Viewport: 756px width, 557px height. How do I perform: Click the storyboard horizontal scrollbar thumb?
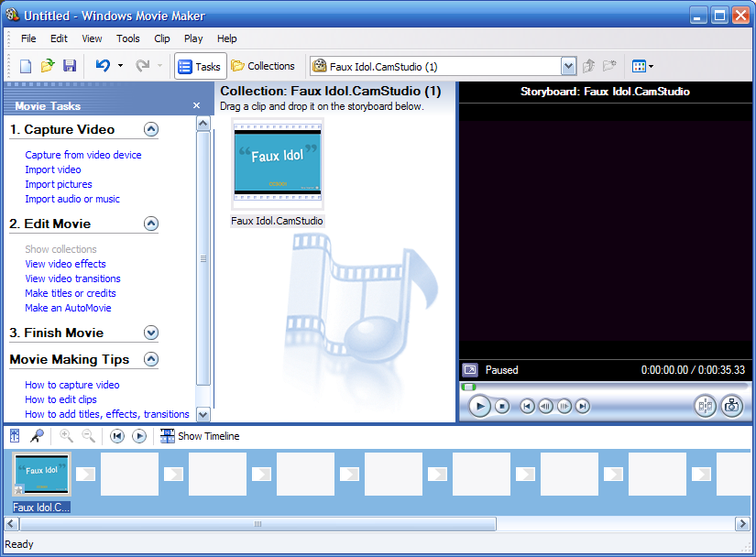(x=257, y=524)
